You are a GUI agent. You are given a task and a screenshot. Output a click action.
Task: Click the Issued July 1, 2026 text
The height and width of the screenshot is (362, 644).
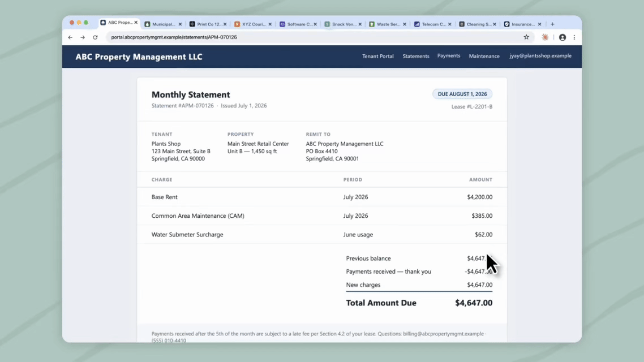coord(243,105)
